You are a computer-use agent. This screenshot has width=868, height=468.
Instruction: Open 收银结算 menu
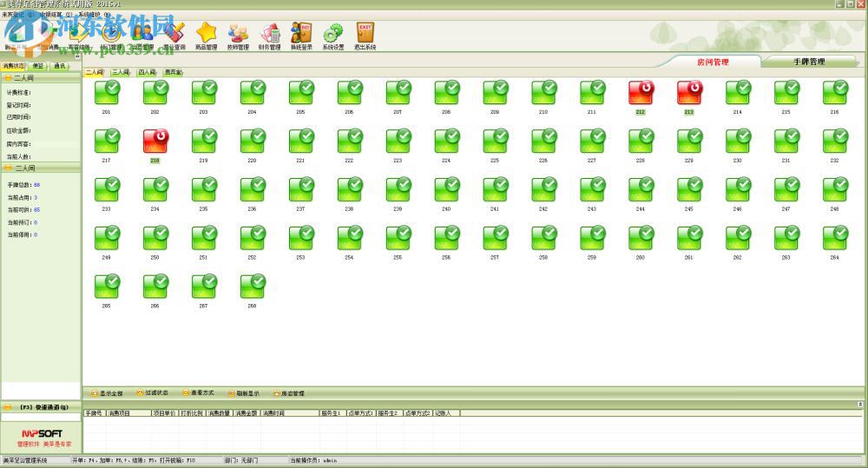(56, 15)
